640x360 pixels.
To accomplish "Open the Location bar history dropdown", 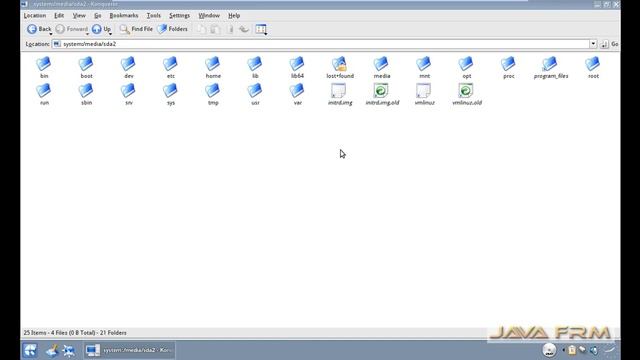I will point(593,44).
